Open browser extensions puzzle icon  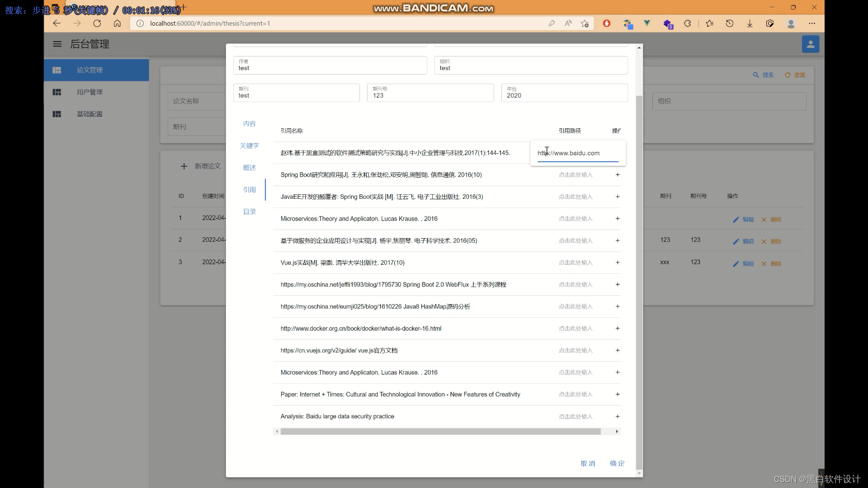(688, 23)
